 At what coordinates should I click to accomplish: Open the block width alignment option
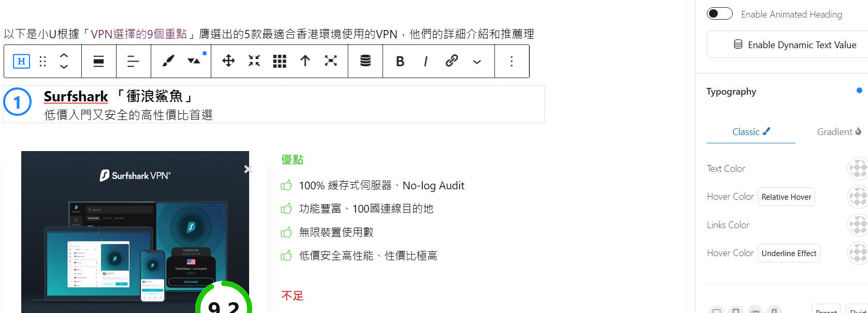98,61
